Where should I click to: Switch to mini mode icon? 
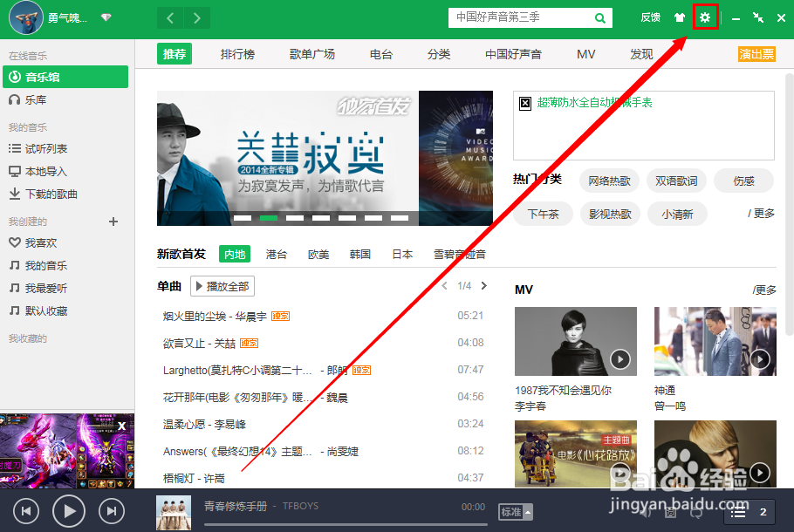click(758, 17)
